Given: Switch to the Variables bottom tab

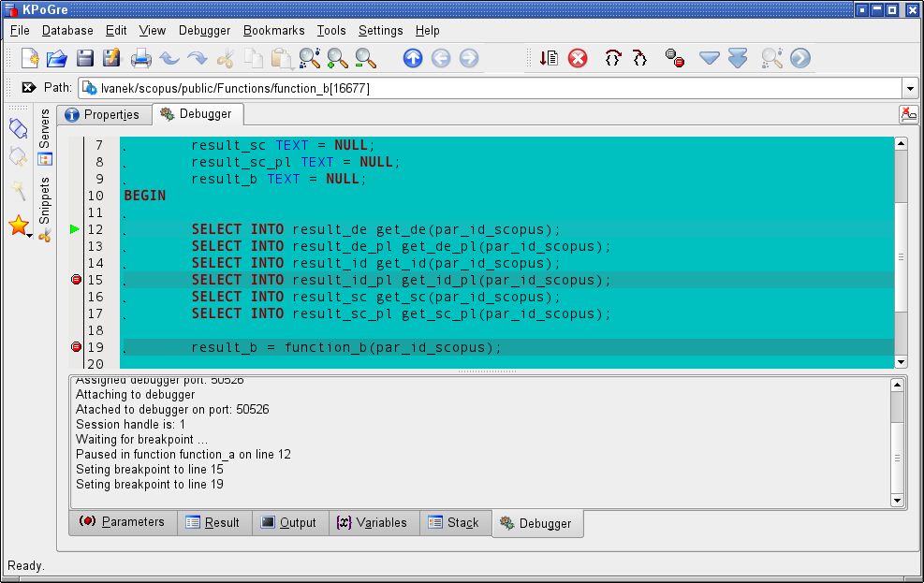Looking at the screenshot, I should [372, 523].
